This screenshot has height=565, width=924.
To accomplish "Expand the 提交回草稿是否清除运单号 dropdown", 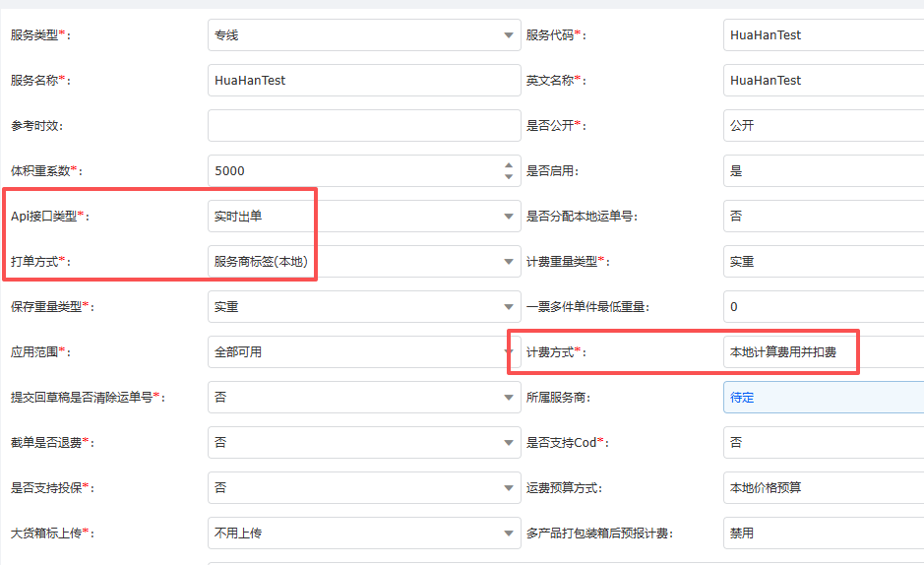I will tap(363, 398).
